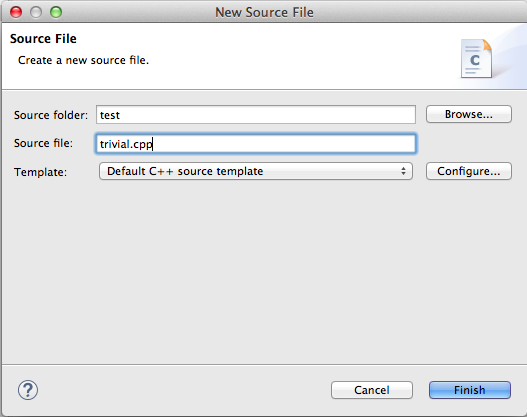Click the 'Source file:' label
Screen dimensions: 527x417
point(43,143)
